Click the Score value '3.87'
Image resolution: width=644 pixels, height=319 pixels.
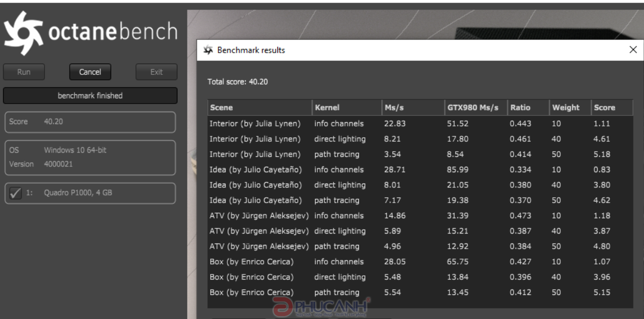point(602,231)
